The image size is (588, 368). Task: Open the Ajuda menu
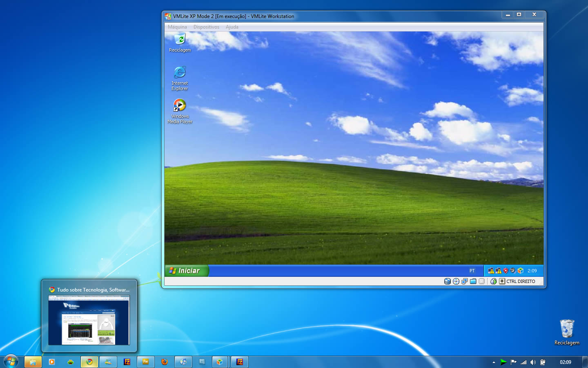[x=232, y=27]
